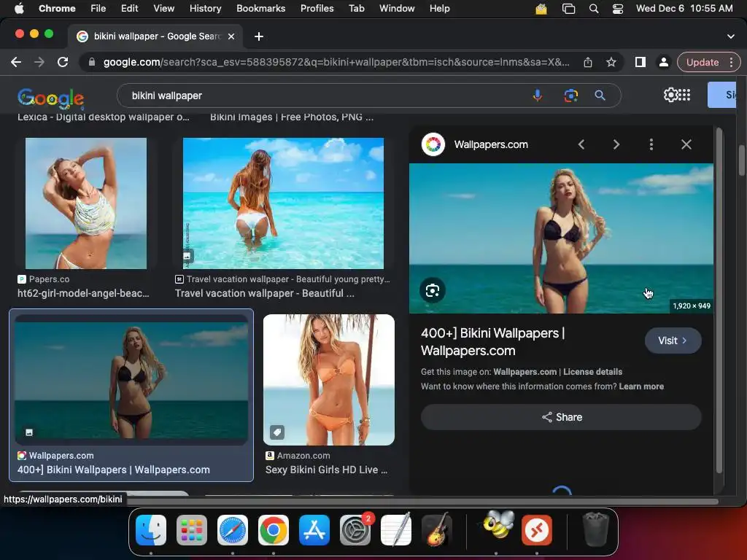
Task: Click the Chrome back arrow
Action: point(16,63)
